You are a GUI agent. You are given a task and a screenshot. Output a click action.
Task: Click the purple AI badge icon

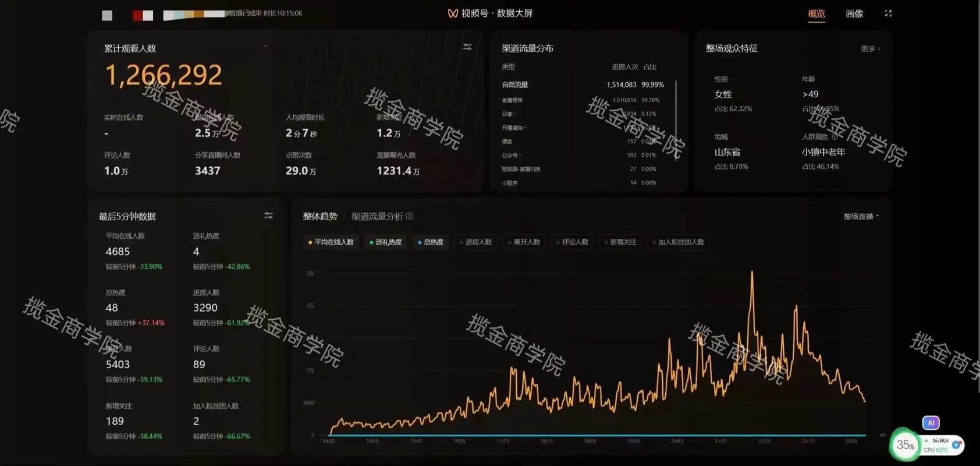pos(931,423)
